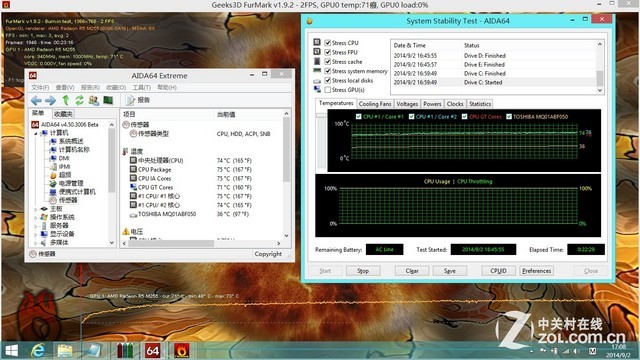Open the 工具(T) menu

[x=141, y=88]
